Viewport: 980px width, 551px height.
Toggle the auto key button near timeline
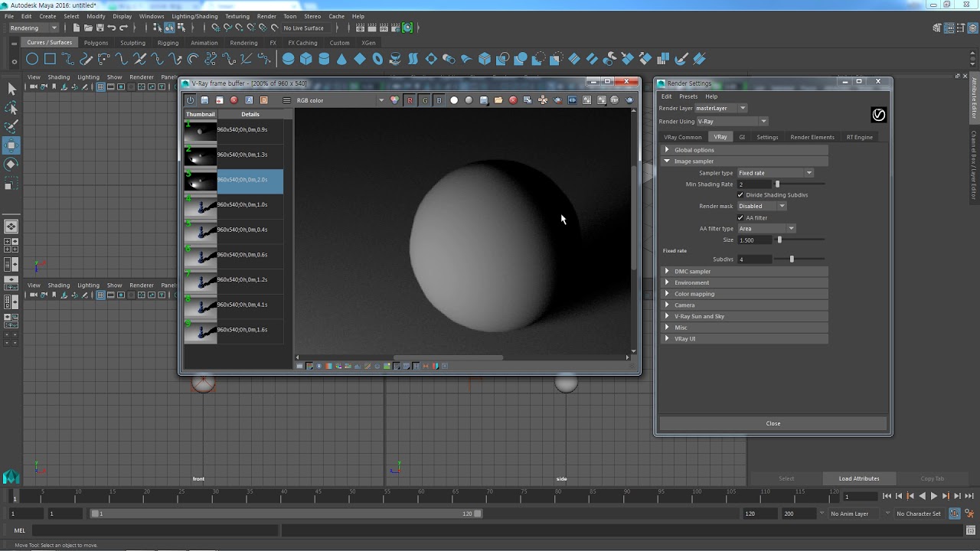(955, 514)
